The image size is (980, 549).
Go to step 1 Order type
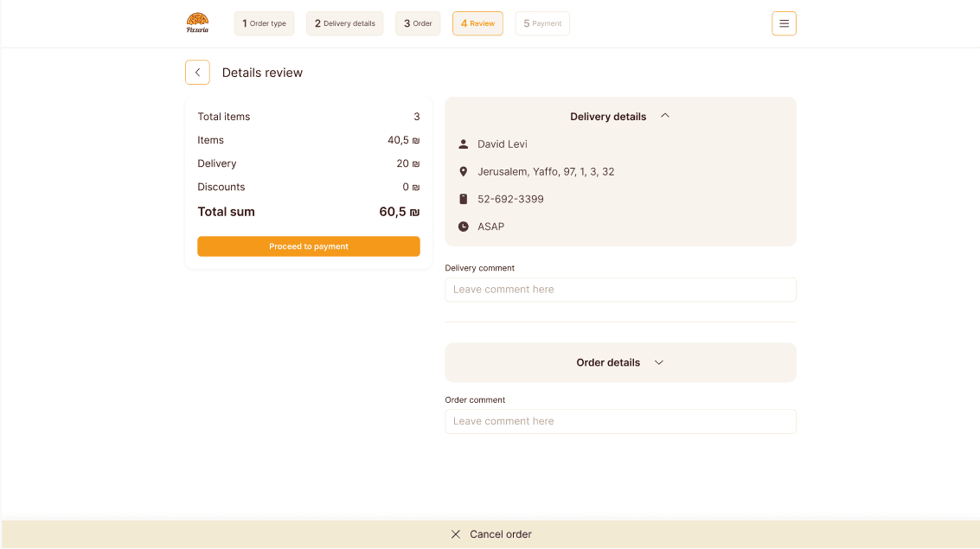click(265, 23)
